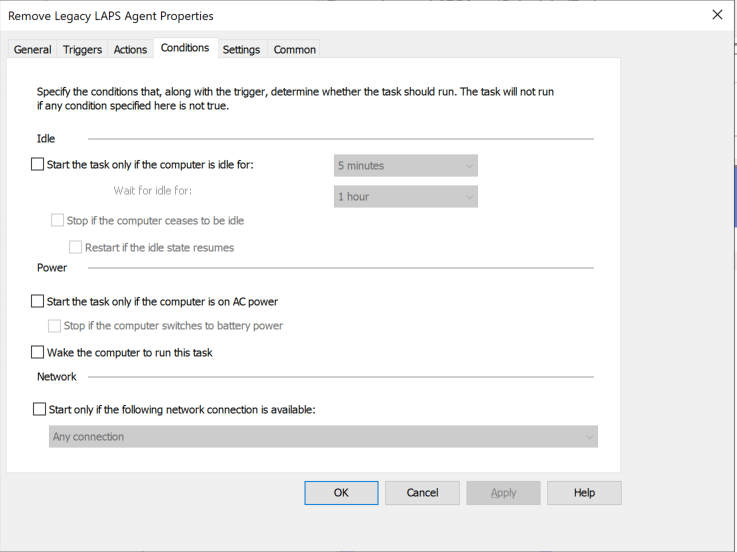Check restart if the idle state resumes
Screen dimensions: 737x552
pyautogui.click(x=76, y=247)
